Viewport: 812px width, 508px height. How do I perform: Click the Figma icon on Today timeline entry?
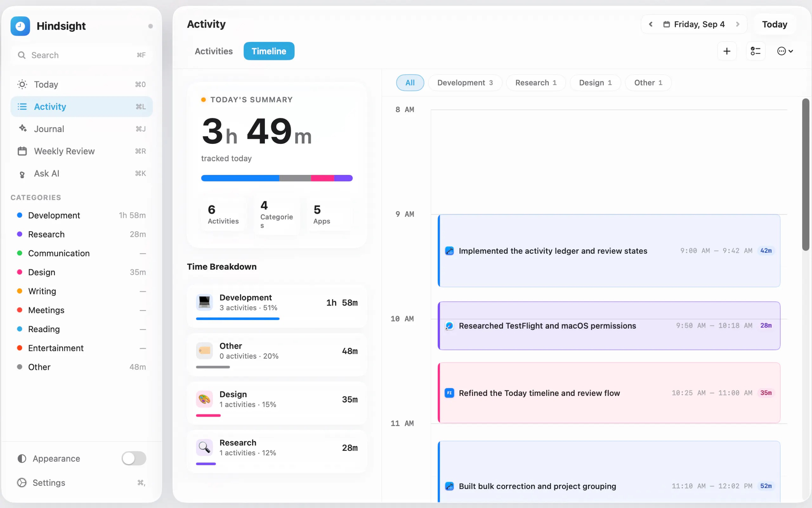tap(449, 393)
